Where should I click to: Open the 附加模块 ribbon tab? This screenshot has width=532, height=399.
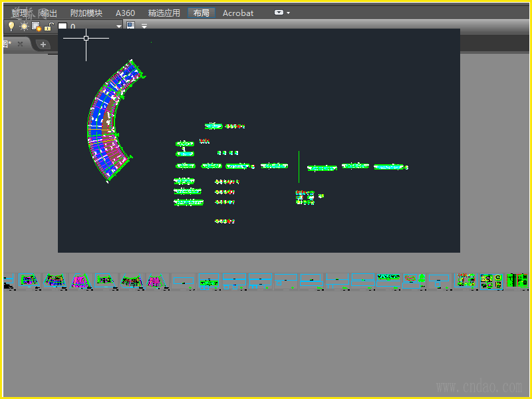click(86, 13)
